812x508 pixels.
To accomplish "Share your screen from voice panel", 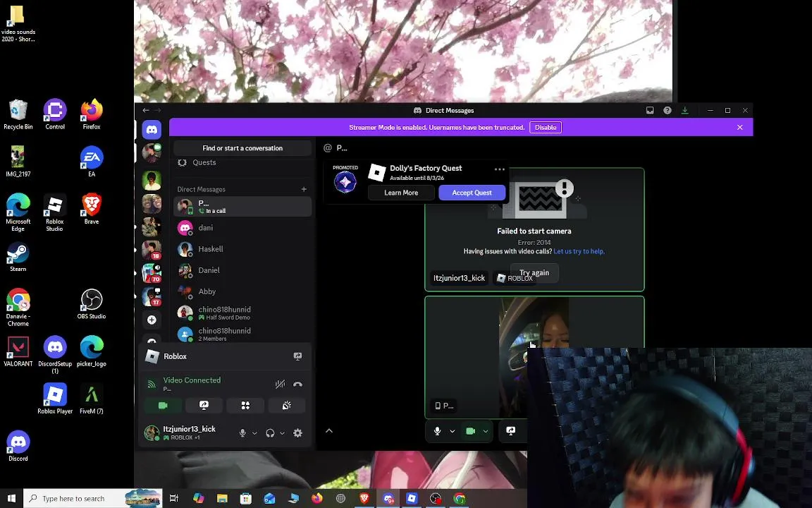I will pos(204,406).
